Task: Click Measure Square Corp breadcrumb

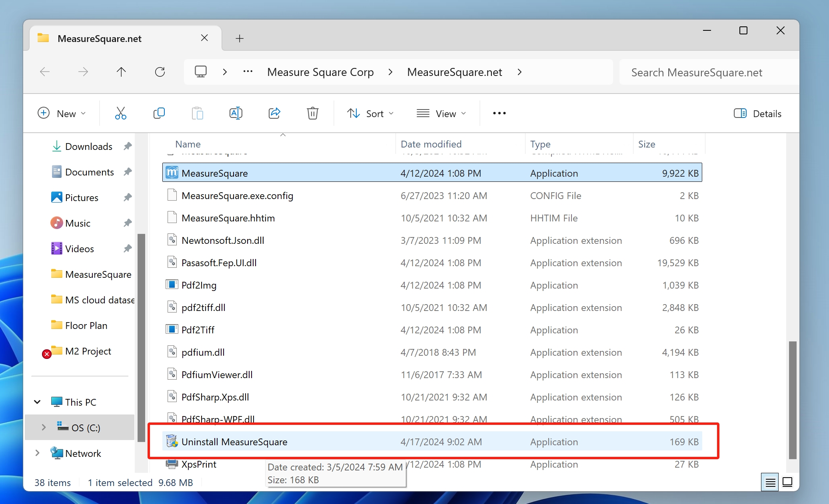Action: (320, 72)
